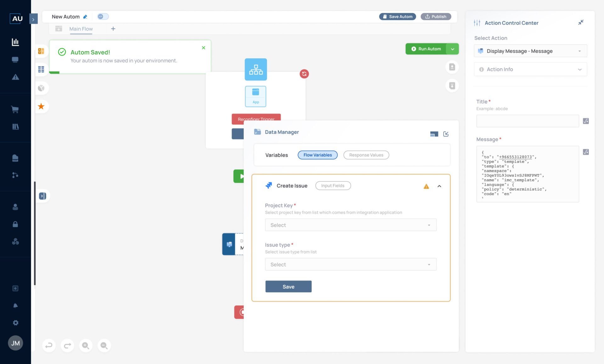Screen dimensions: 604x364
Task: Select the warning/alerts icon in the sidebar
Action: [15, 77]
